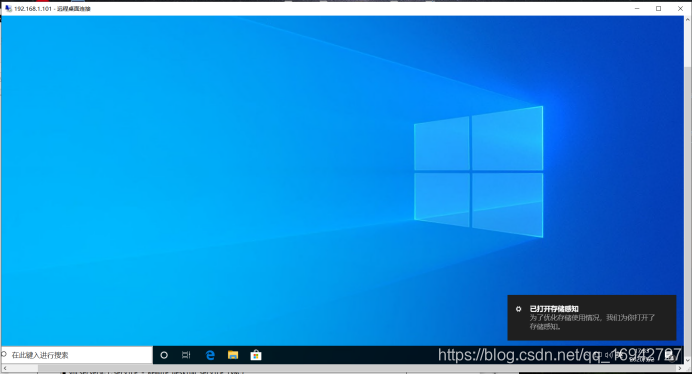The image size is (692, 374).
Task: Open File Explorer folder icon on taskbar
Action: (233, 355)
